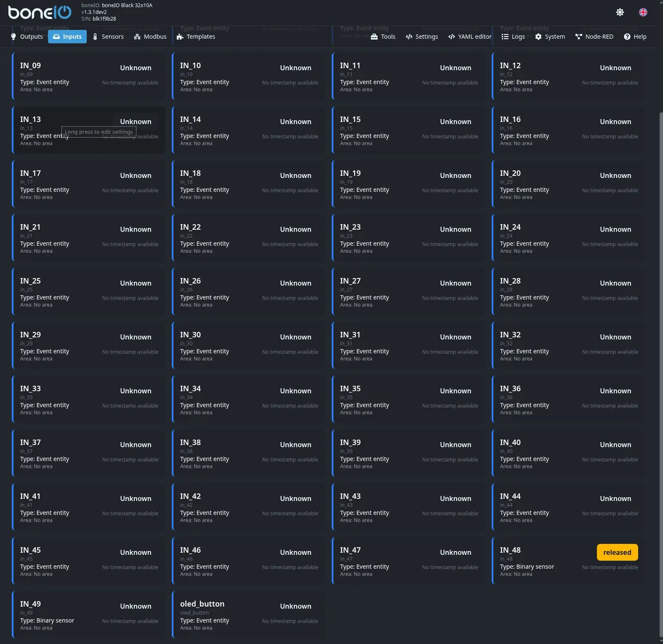Screen dimensions: 663x644
Task: Open the Tools menu
Action: pos(383,37)
